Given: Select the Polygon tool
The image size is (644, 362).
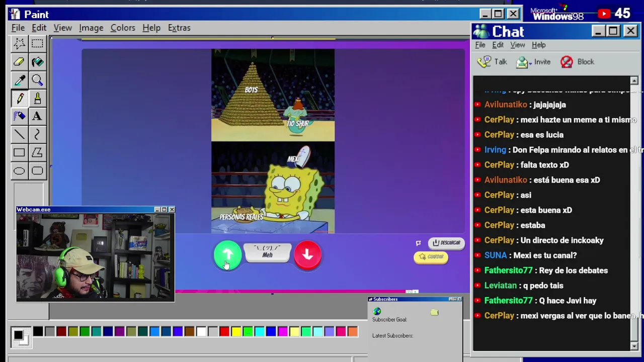Looking at the screenshot, I should (x=37, y=152).
